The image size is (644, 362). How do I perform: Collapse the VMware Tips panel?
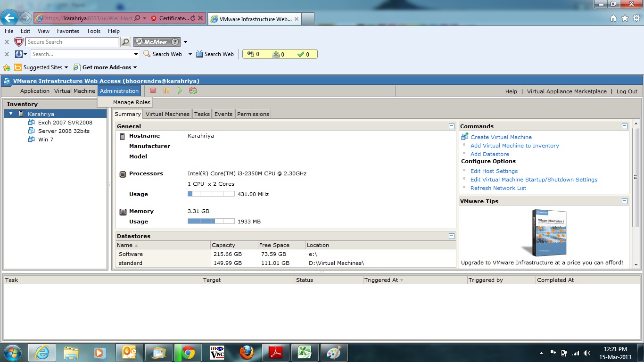point(625,201)
